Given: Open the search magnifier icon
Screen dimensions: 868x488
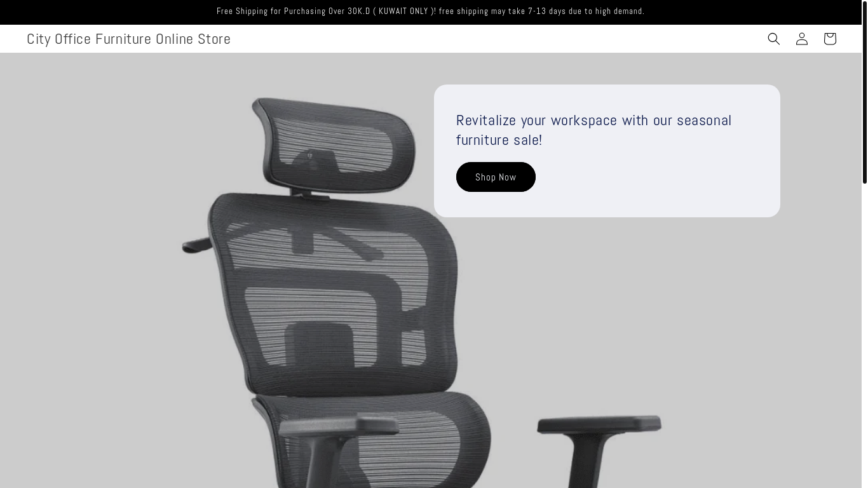Looking at the screenshot, I should [773, 39].
